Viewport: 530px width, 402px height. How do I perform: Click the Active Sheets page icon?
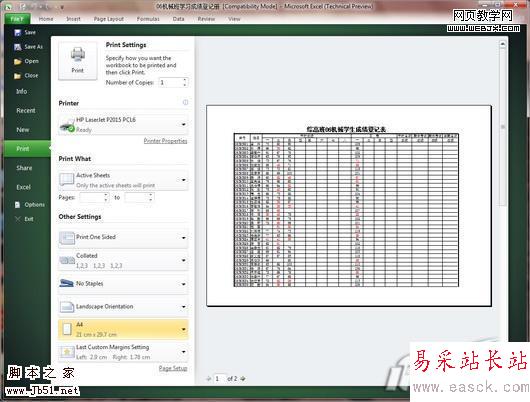(x=67, y=180)
